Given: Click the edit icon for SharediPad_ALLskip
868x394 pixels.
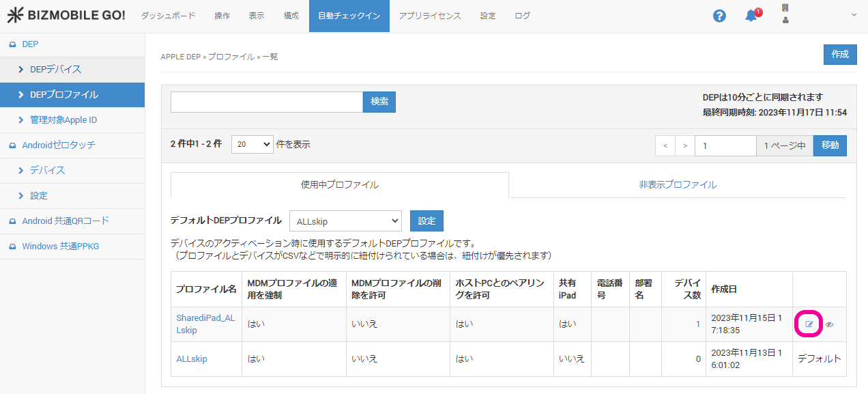Looking at the screenshot, I should (x=809, y=324).
